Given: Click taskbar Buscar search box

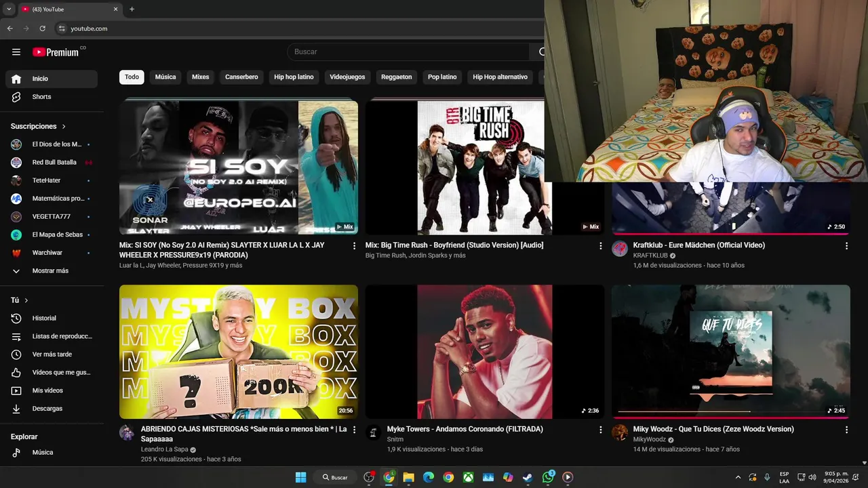Looking at the screenshot, I should (x=335, y=477).
